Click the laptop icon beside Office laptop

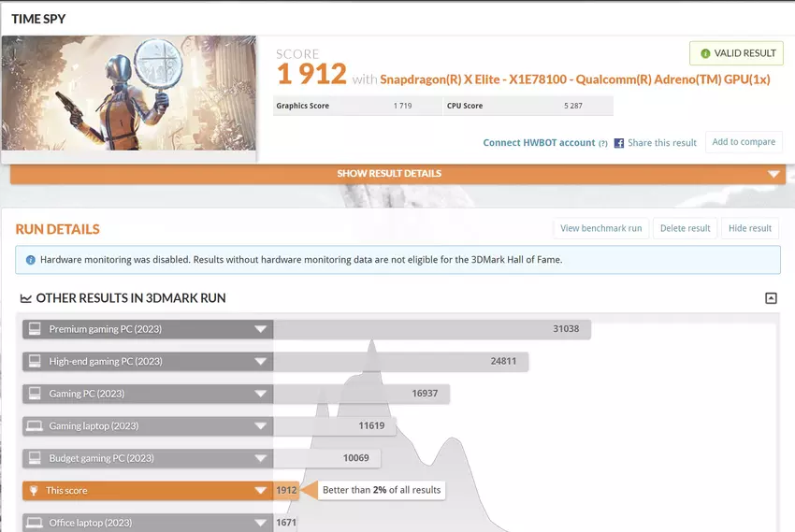pos(35,523)
